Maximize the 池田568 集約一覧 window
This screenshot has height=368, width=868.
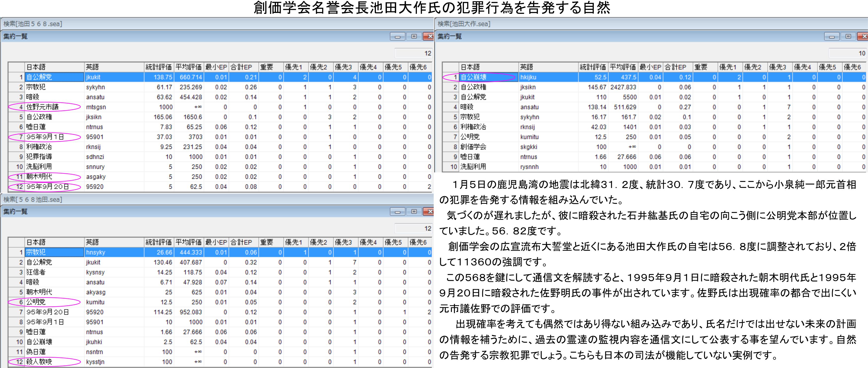(x=414, y=36)
